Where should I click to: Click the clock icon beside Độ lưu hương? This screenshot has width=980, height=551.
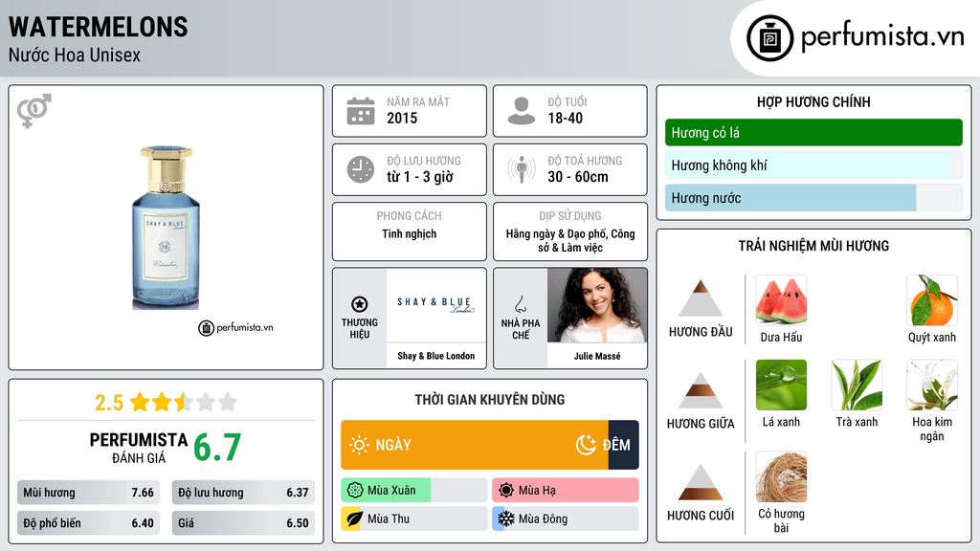coord(361,170)
